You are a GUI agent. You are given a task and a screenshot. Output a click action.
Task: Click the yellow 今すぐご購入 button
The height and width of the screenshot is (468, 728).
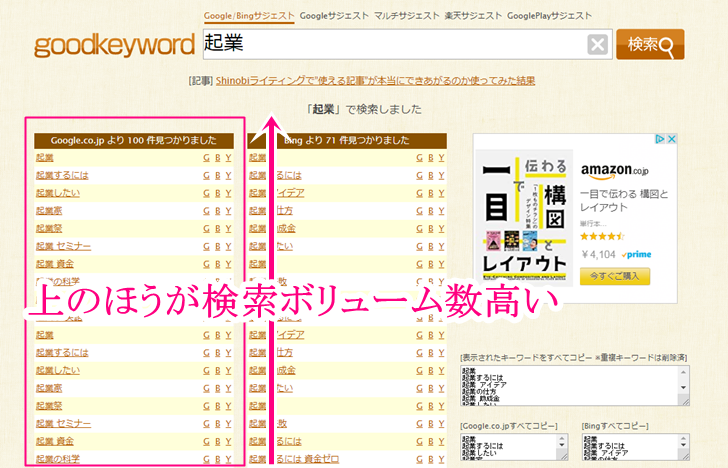click(615, 276)
